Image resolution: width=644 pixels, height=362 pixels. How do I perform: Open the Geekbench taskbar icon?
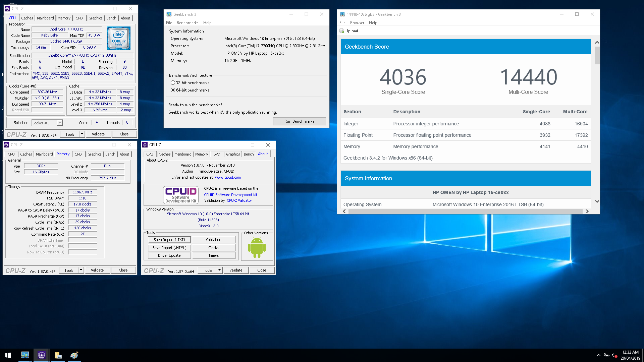tap(25, 355)
